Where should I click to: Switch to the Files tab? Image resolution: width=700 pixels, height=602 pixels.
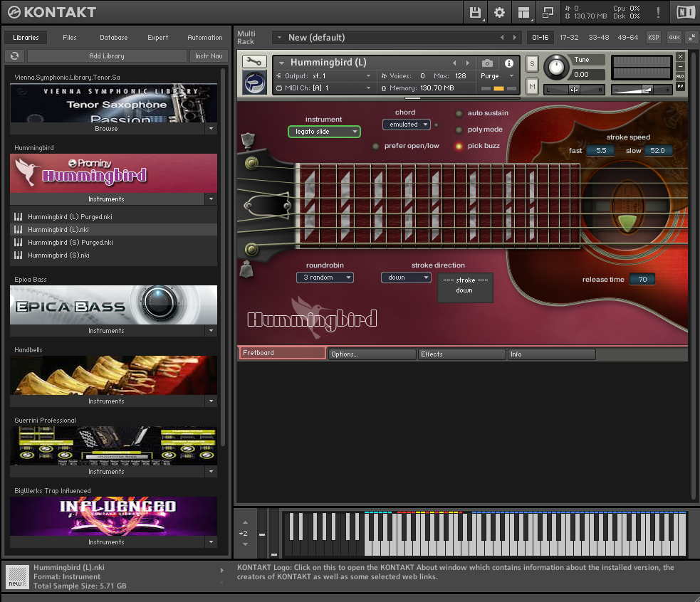click(70, 38)
